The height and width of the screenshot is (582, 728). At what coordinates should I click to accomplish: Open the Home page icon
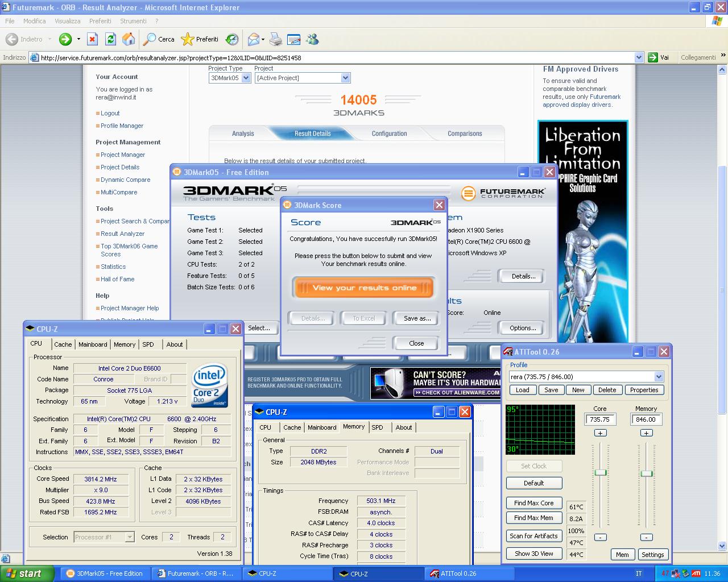129,39
